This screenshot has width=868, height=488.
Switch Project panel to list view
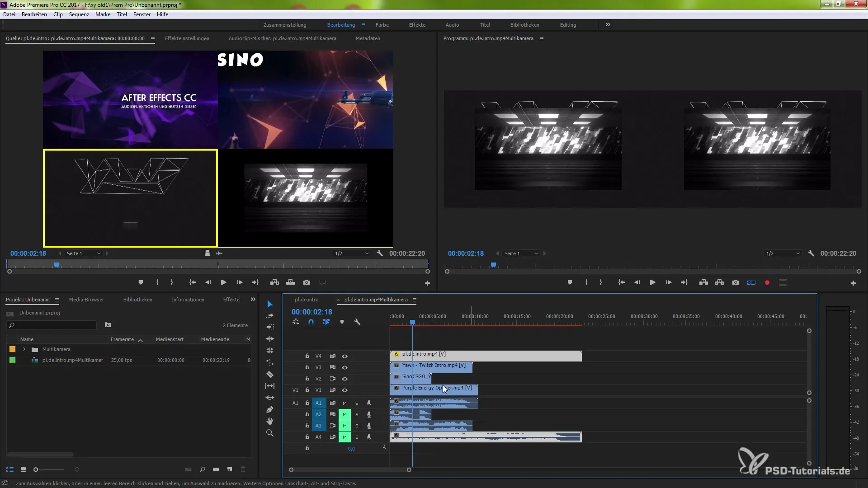pos(10,469)
